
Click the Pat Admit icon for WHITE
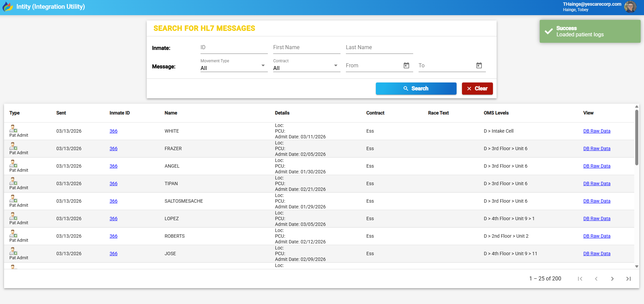tap(13, 129)
